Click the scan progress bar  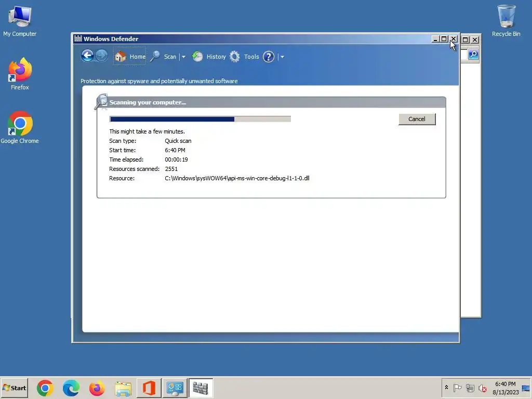(200, 119)
